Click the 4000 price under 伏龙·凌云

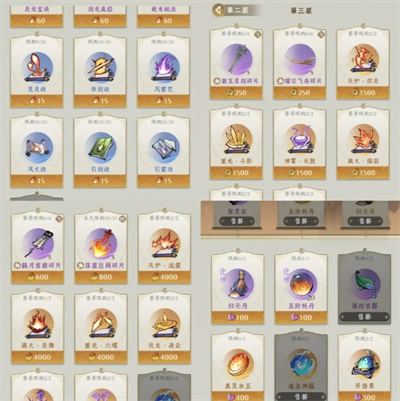coord(164,357)
